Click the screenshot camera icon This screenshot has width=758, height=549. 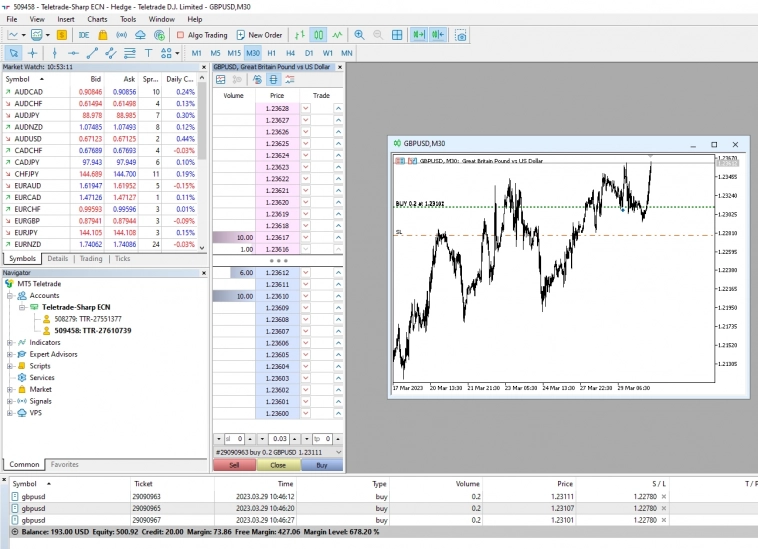[x=461, y=35]
